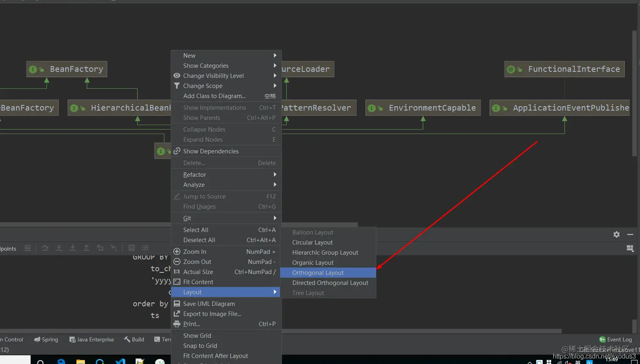Expand the Refactor submenu
Screen dimensions: 640x364
pyautogui.click(x=226, y=174)
